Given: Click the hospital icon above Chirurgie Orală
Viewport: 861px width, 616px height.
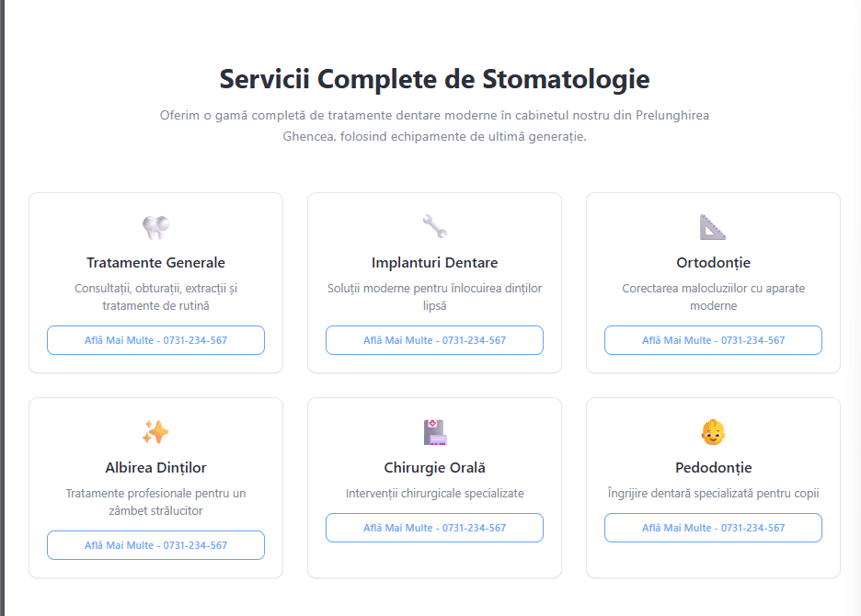Looking at the screenshot, I should click(x=434, y=432).
